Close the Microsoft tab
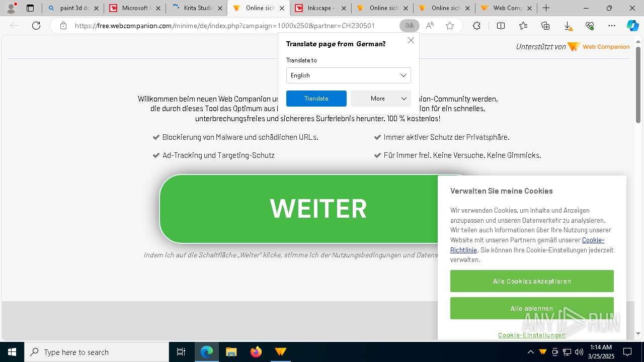Viewport: 644px width, 362px height. point(158,8)
